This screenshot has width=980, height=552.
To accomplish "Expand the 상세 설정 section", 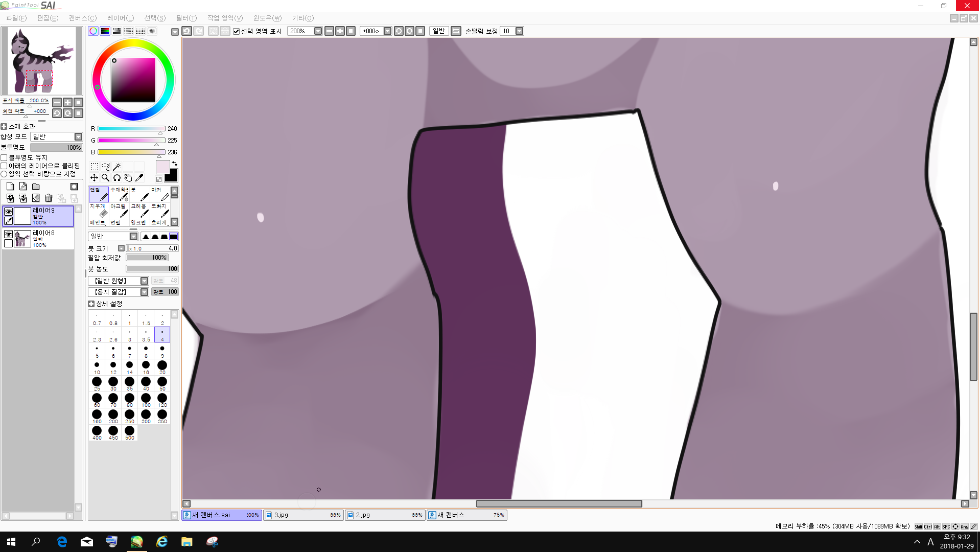I will click(91, 304).
